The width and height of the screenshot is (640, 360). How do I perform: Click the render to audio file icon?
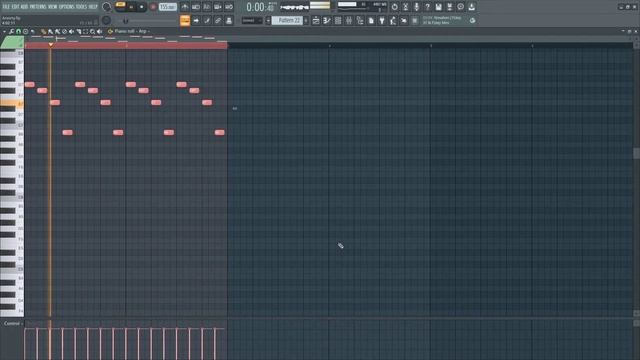(449, 7)
